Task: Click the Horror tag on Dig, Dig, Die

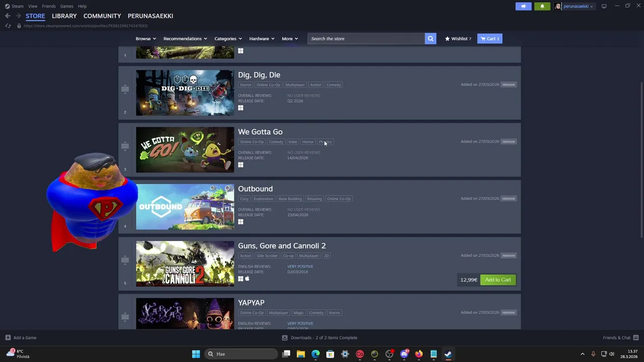Action: pos(246,85)
